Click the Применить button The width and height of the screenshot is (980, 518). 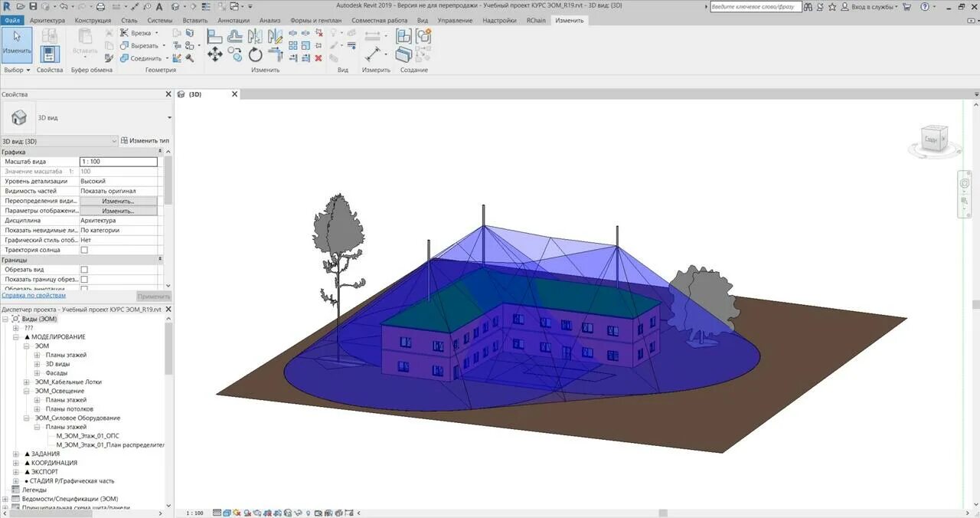click(154, 296)
